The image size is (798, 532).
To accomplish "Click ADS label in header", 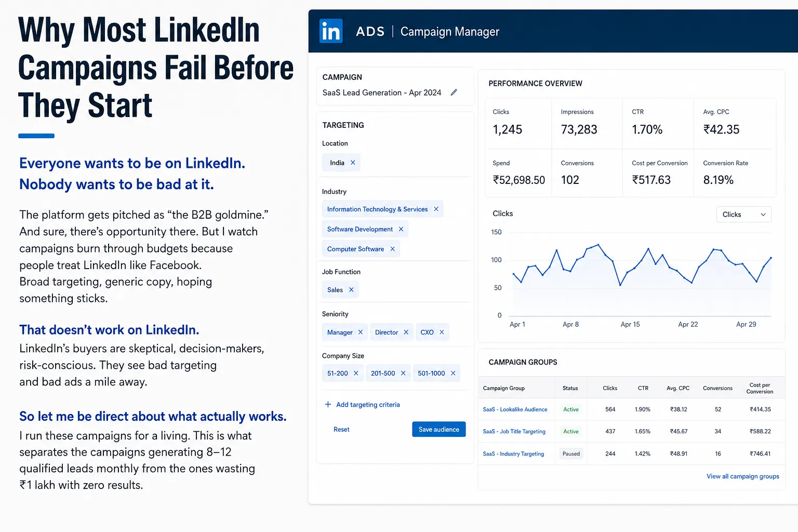I will [x=370, y=32].
